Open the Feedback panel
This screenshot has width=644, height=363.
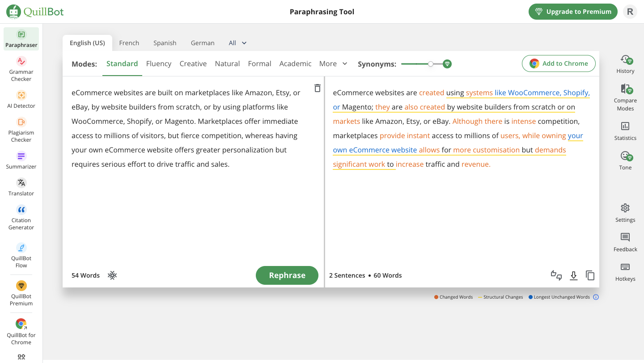[625, 243]
